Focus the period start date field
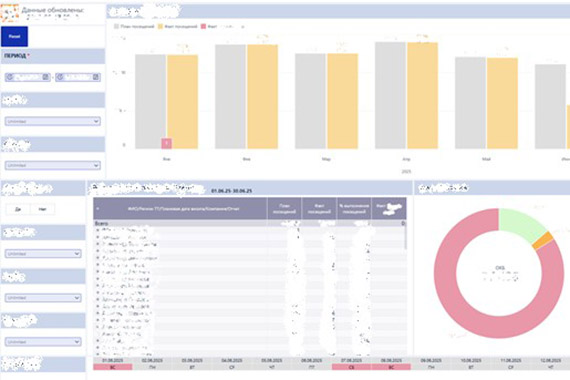 point(28,77)
